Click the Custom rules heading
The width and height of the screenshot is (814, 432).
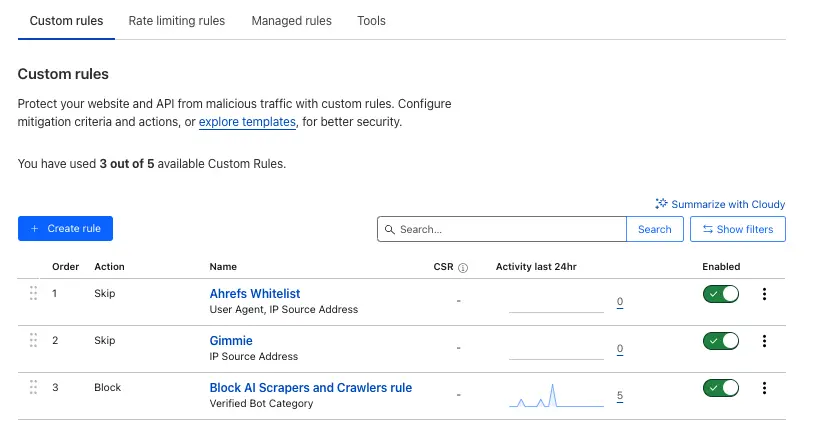63,74
